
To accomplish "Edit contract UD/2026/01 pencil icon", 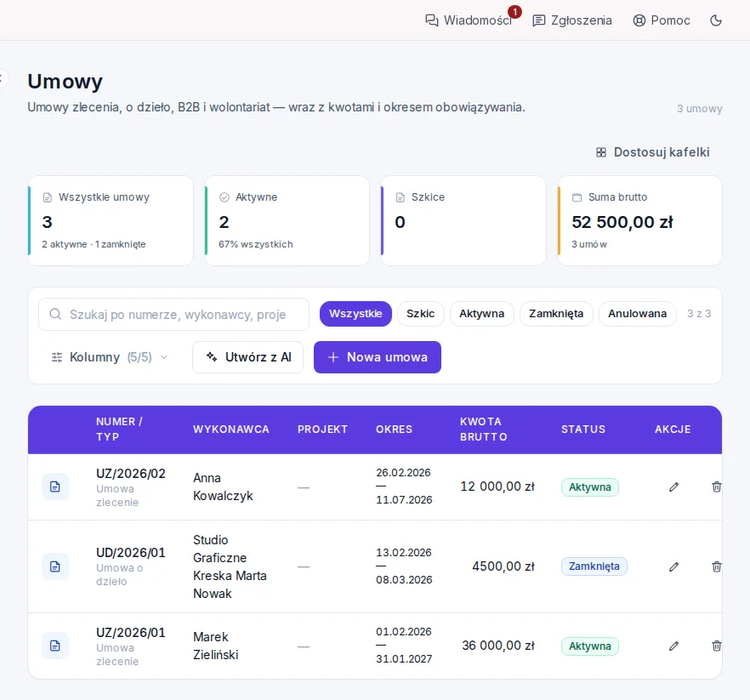I will coord(673,567).
